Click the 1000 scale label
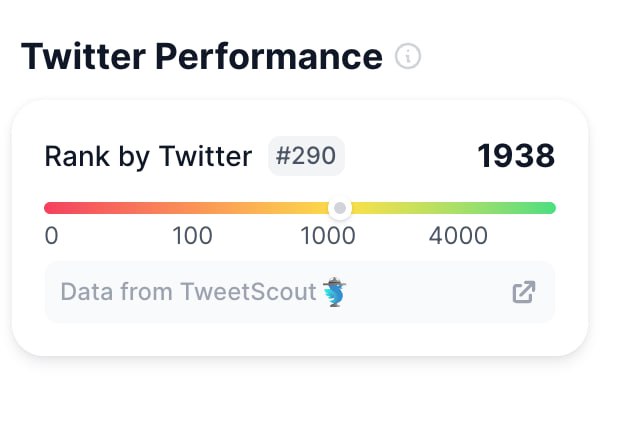630x426 pixels. pos(328,236)
